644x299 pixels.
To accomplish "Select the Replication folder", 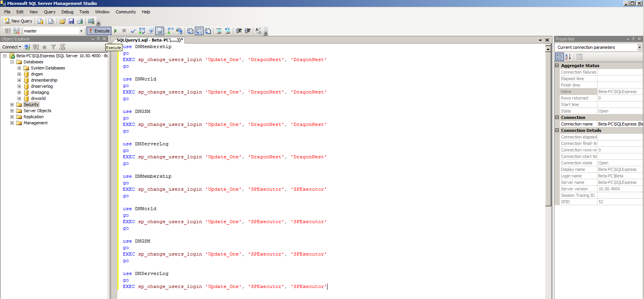I will click(34, 117).
